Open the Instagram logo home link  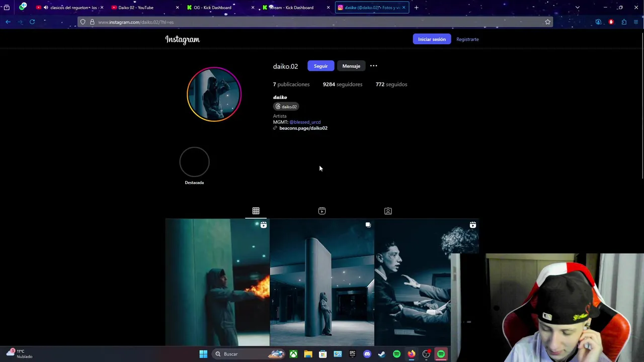(182, 39)
